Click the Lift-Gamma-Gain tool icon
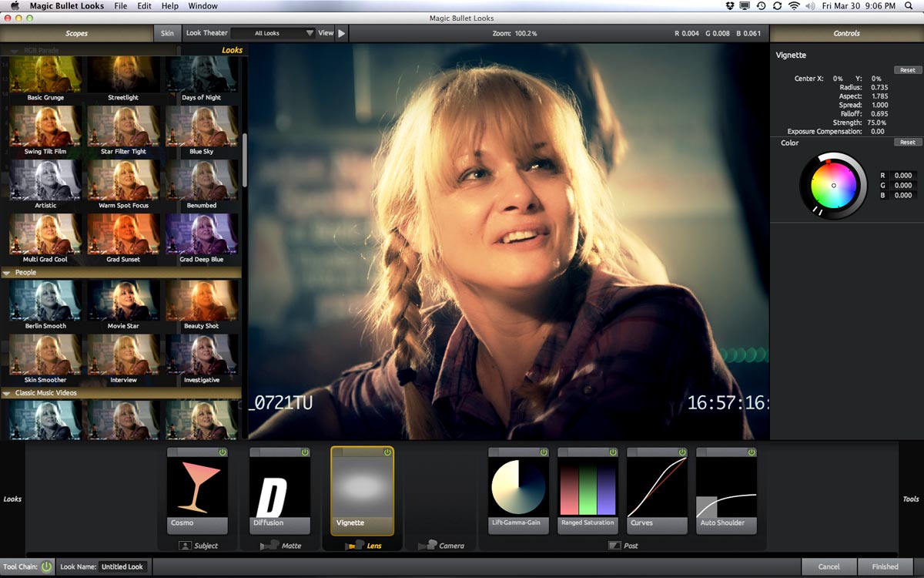924x578 pixels. click(518, 487)
